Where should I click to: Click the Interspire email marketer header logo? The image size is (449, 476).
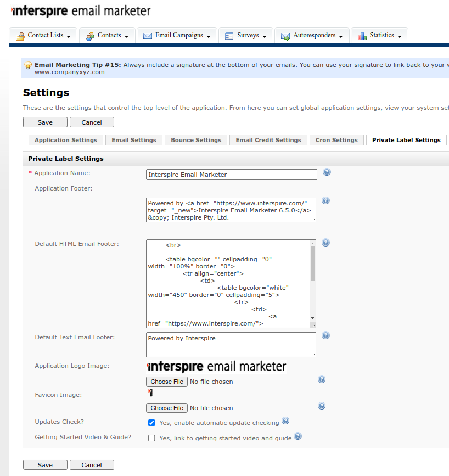click(x=81, y=11)
